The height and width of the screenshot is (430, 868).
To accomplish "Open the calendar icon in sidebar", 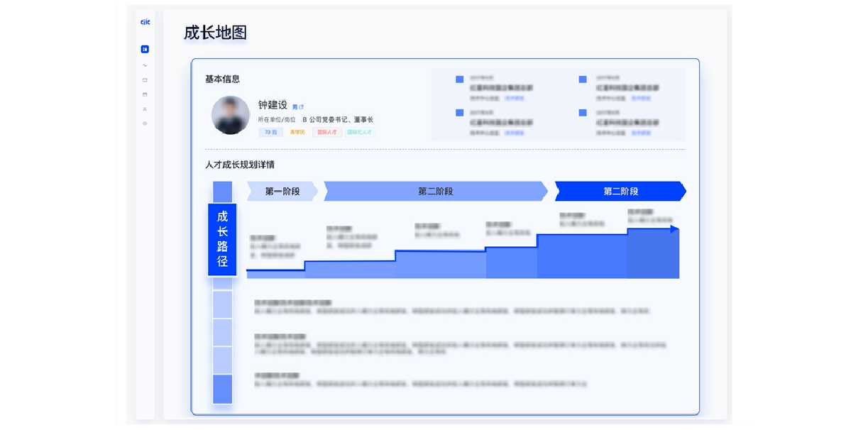I will pos(145,94).
